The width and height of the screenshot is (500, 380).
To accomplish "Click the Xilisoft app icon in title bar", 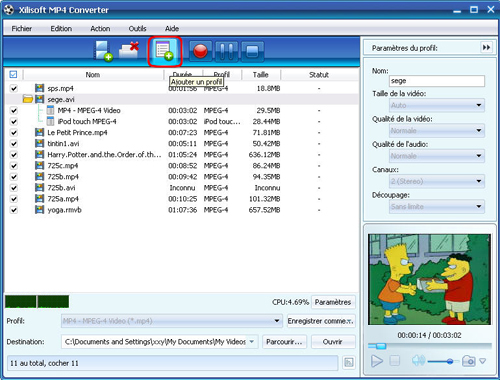I will (9, 10).
